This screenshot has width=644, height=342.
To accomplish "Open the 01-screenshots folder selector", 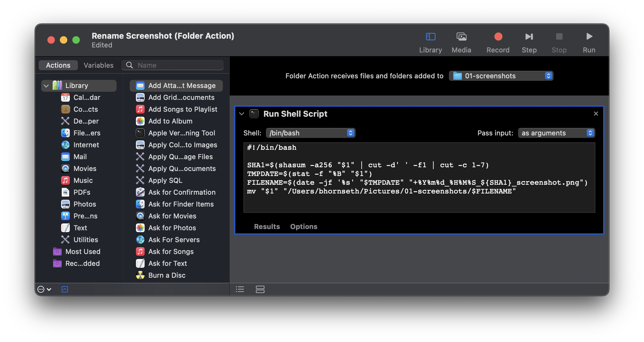I will tap(501, 76).
